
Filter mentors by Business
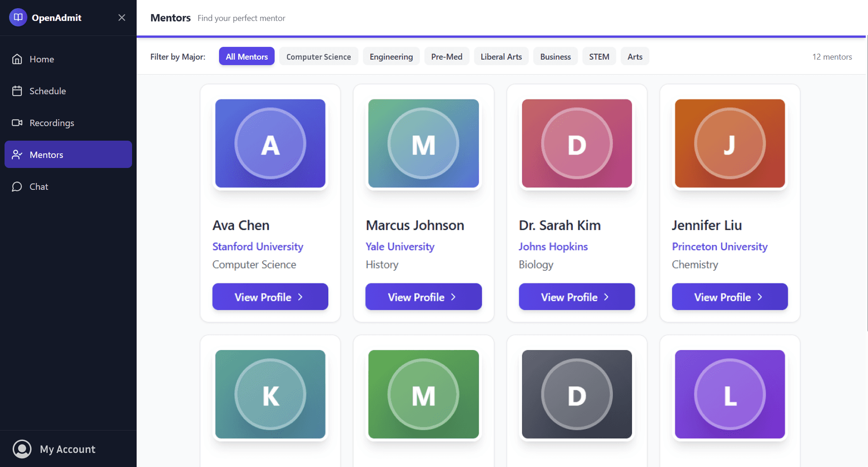[556, 56]
